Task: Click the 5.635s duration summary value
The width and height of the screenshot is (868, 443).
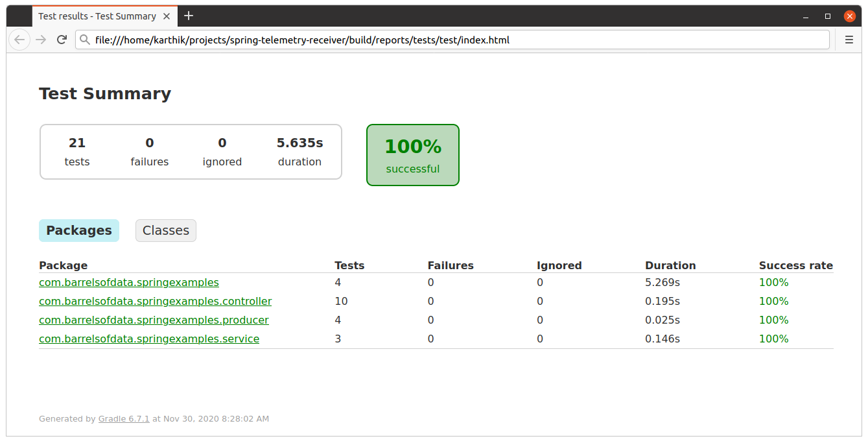Action: [299, 143]
